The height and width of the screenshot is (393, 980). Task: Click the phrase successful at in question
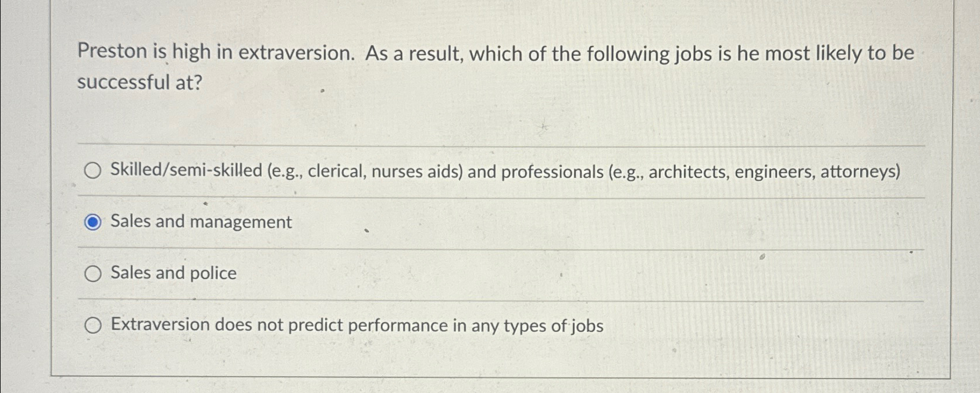pyautogui.click(x=140, y=83)
